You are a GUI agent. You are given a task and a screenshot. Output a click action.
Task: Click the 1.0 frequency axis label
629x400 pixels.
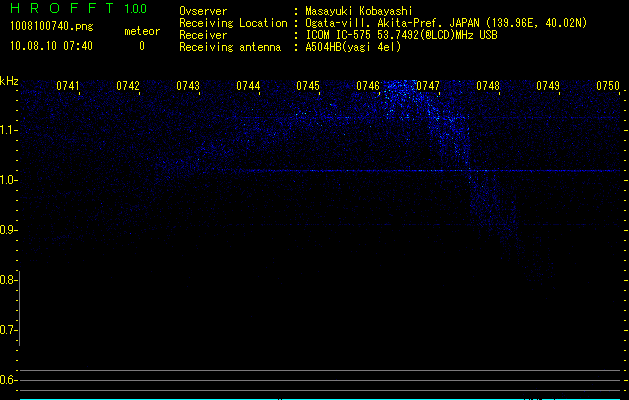(8, 180)
